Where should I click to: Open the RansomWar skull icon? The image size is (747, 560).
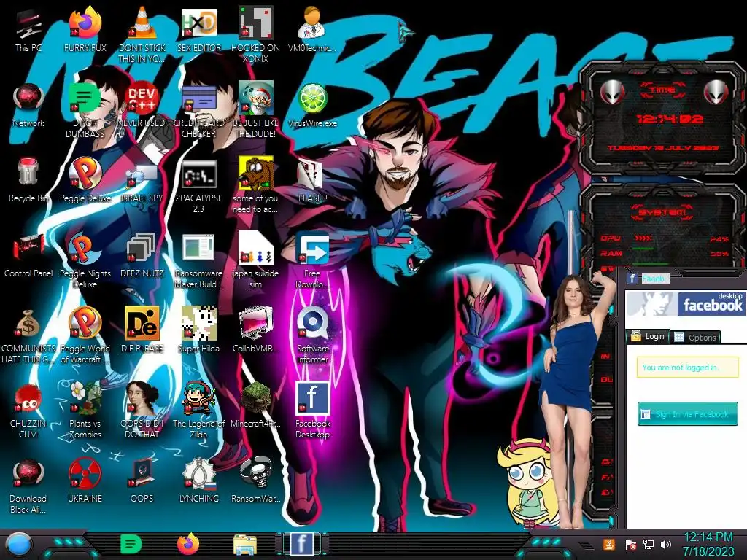coord(255,473)
